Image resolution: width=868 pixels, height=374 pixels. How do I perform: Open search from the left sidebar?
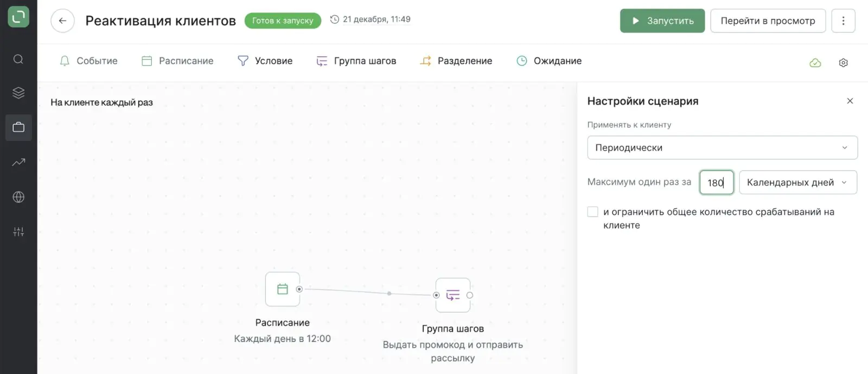point(18,59)
